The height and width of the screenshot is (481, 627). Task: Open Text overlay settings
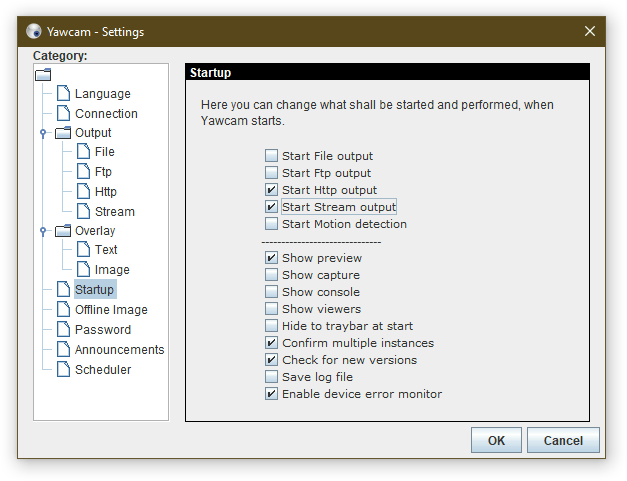pos(106,250)
